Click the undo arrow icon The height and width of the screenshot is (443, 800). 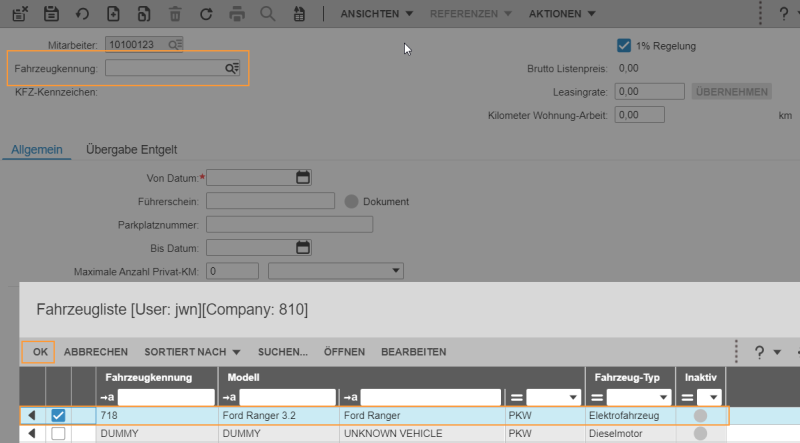(82, 14)
